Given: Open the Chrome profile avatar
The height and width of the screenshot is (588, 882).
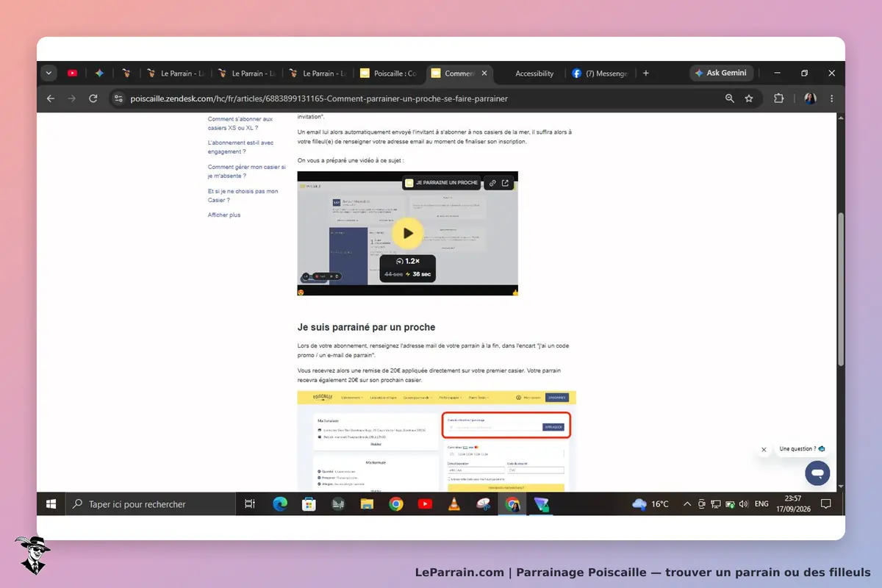Looking at the screenshot, I should [810, 98].
